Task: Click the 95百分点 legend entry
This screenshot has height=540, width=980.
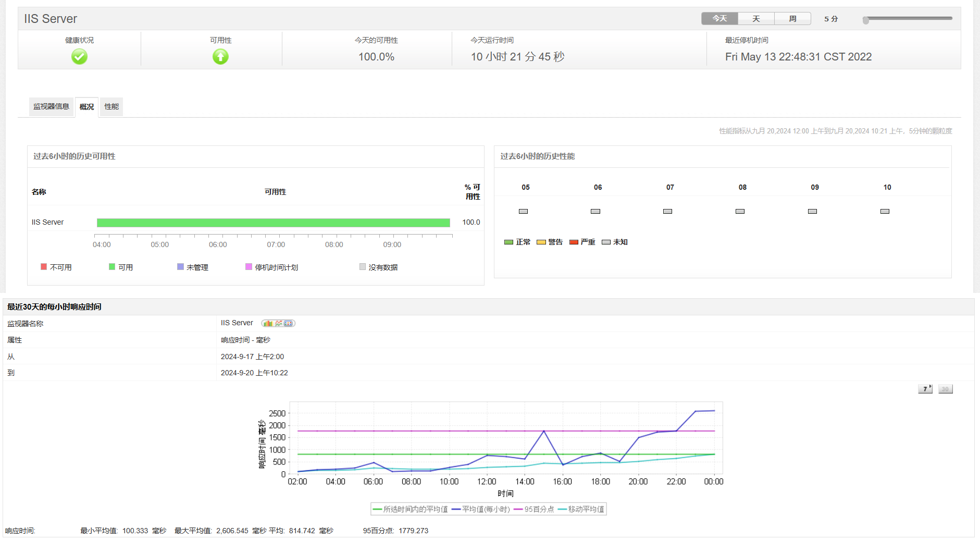Action: pos(534,509)
